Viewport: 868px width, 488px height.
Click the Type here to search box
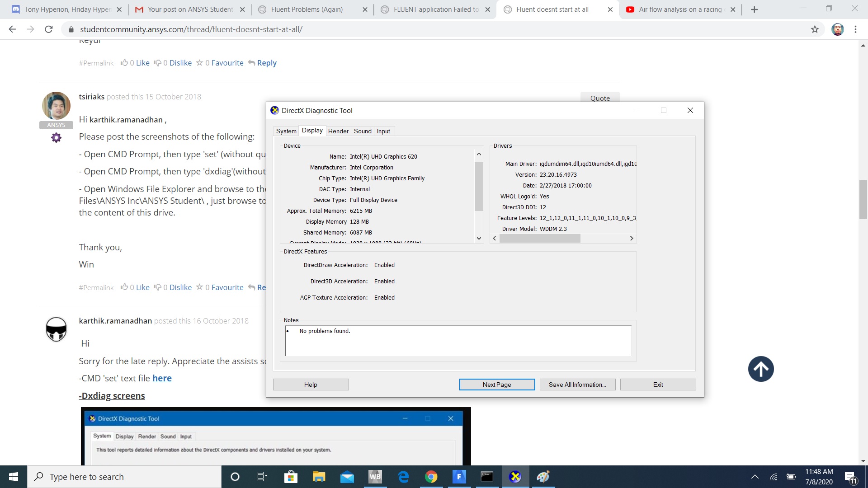click(124, 477)
